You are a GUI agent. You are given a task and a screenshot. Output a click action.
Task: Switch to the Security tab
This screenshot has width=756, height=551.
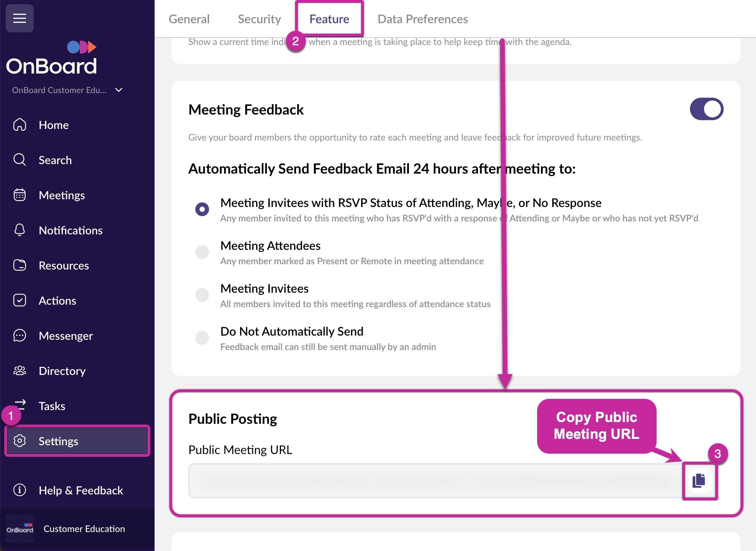pos(259,19)
